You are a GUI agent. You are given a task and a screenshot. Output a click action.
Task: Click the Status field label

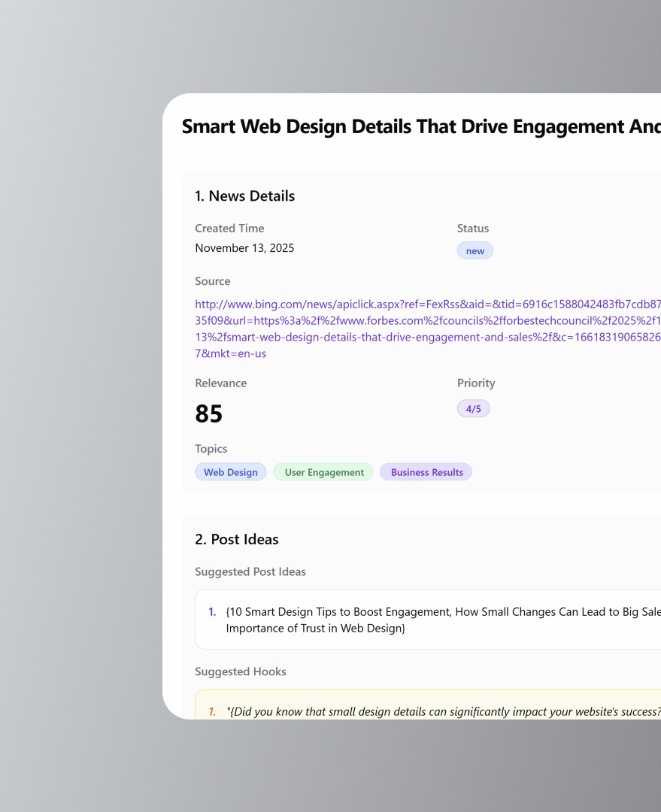472,228
